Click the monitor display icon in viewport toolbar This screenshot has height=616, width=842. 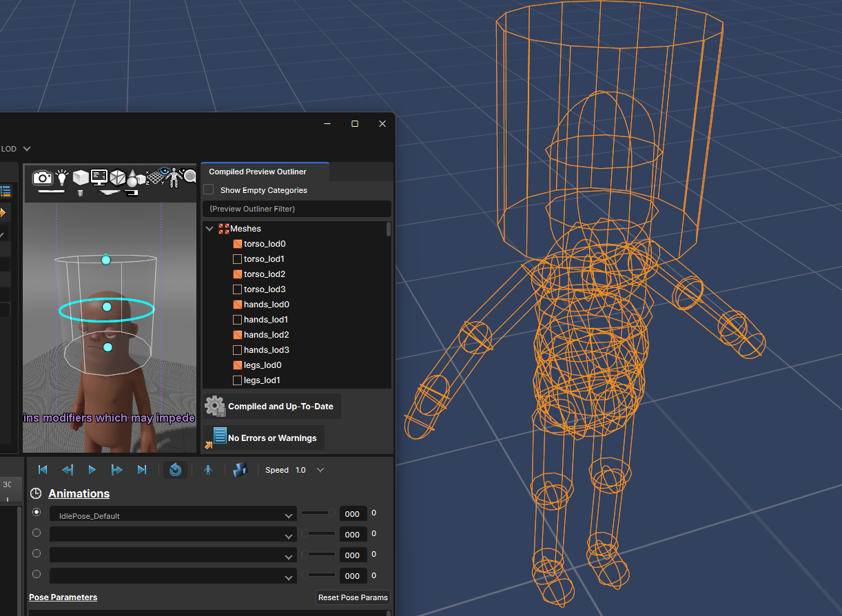[x=99, y=177]
